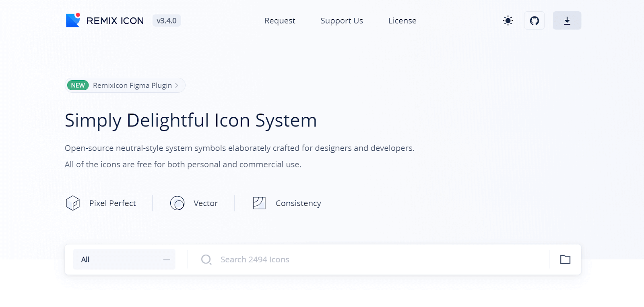Click the Consistency square icon

(x=259, y=203)
